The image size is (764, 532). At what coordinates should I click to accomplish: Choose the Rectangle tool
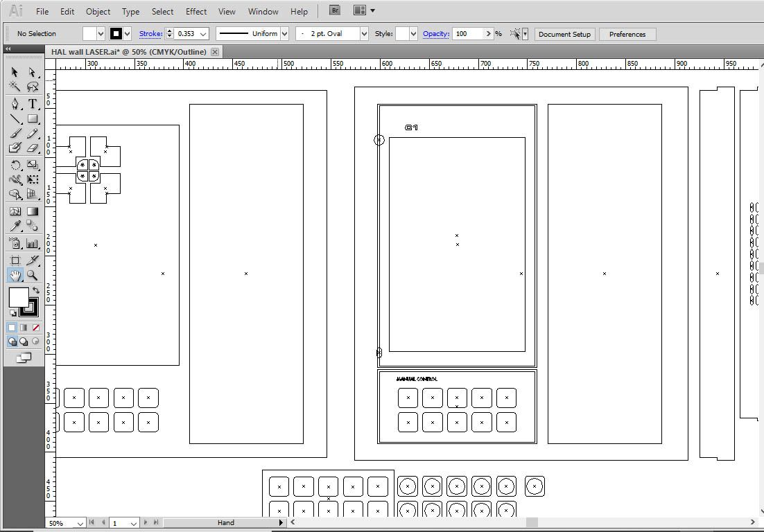point(32,118)
